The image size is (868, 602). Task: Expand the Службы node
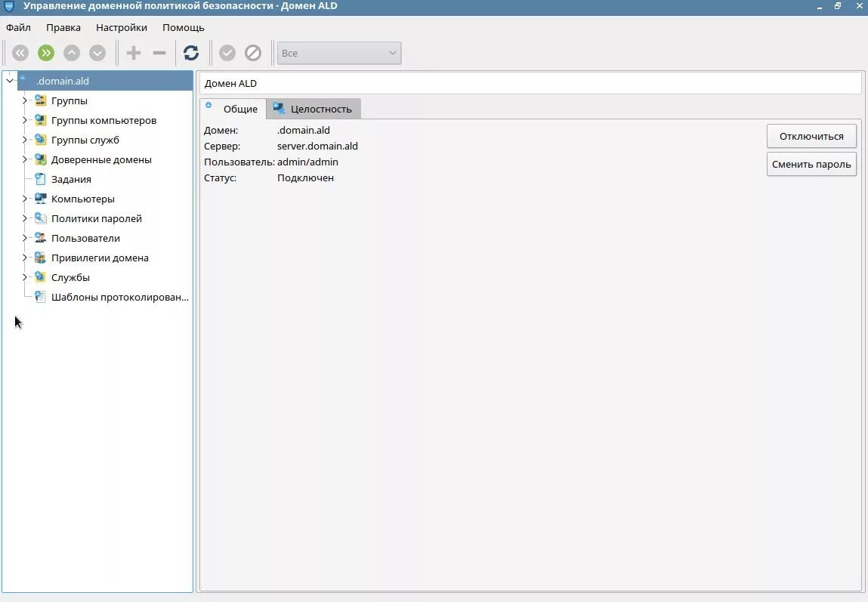(24, 277)
